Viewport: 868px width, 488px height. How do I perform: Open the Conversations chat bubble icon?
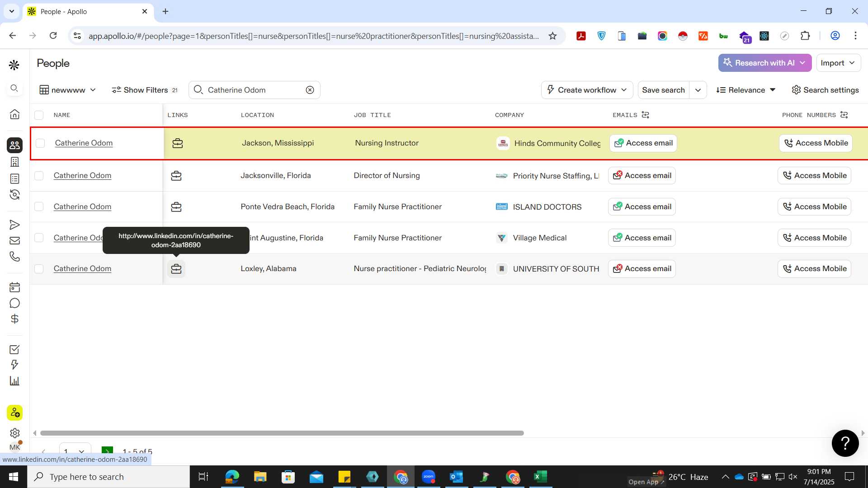14,303
